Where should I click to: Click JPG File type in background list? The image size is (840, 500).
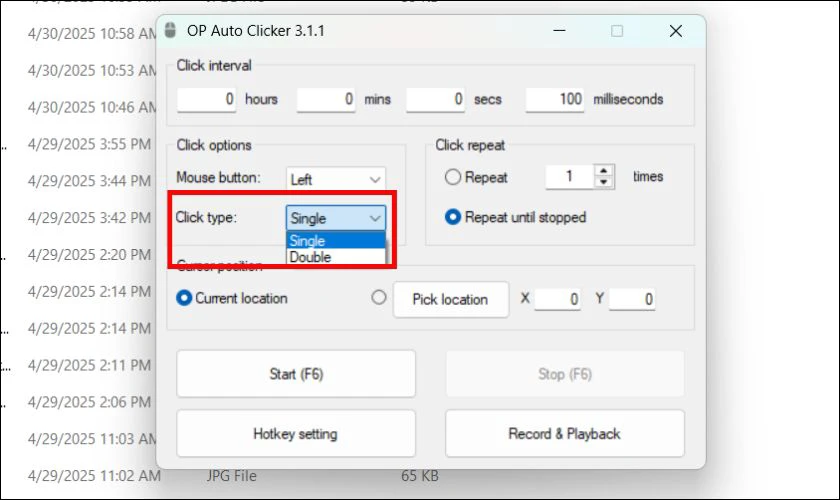pyautogui.click(x=231, y=475)
